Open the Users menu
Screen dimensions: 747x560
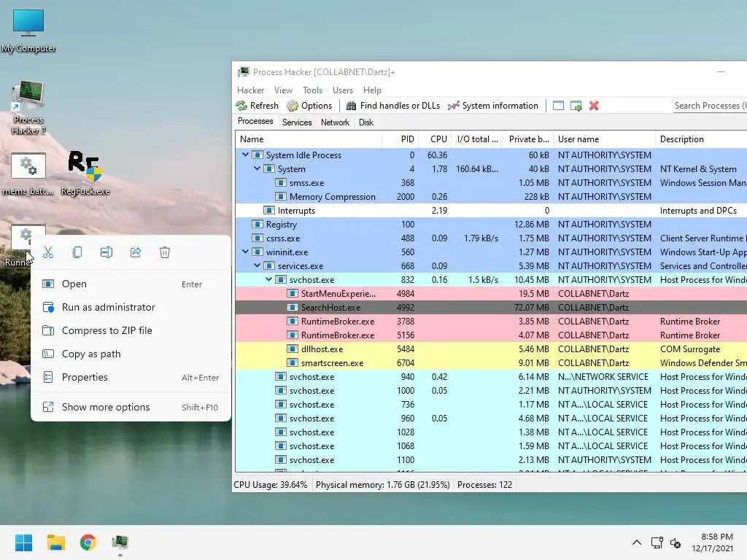tap(343, 90)
